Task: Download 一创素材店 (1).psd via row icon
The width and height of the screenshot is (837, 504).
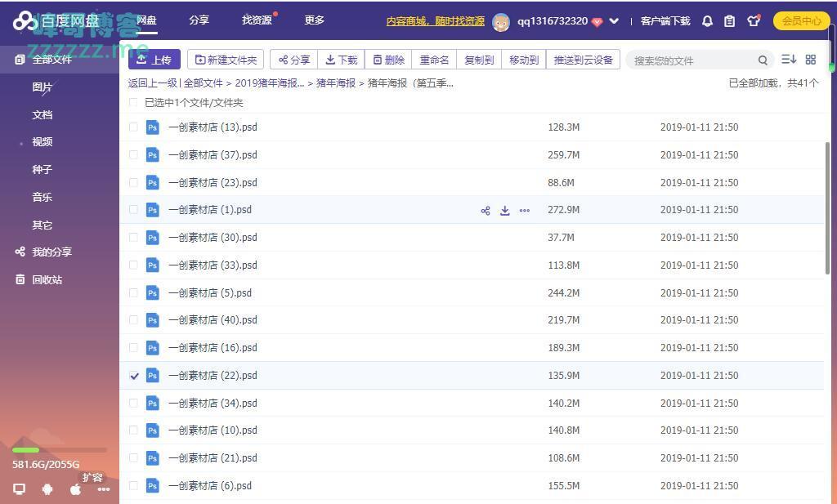Action: point(505,211)
